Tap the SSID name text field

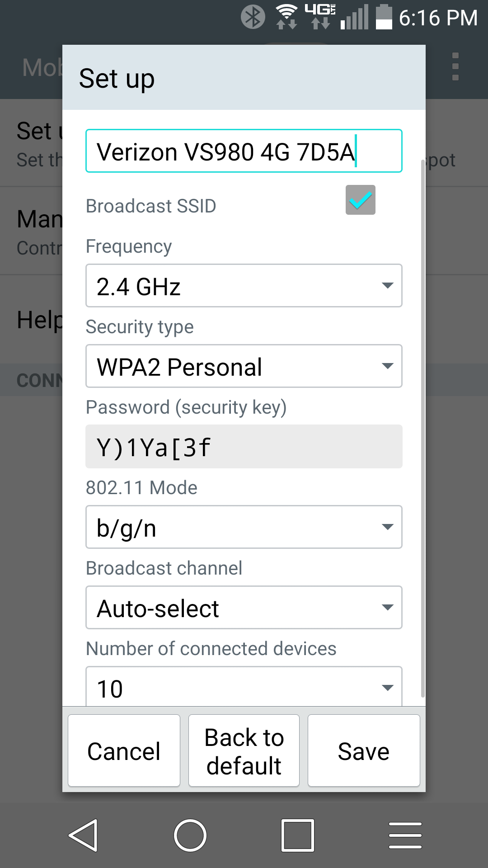[244, 151]
